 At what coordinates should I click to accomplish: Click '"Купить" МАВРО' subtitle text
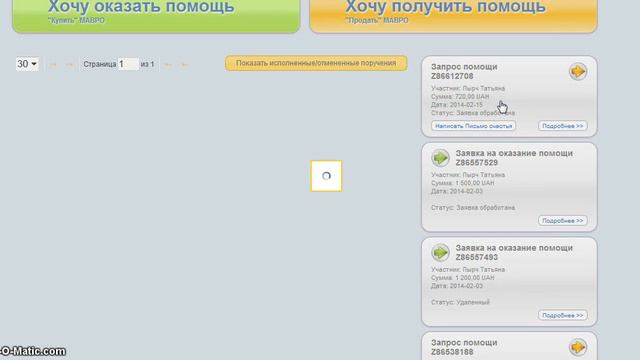[76, 20]
